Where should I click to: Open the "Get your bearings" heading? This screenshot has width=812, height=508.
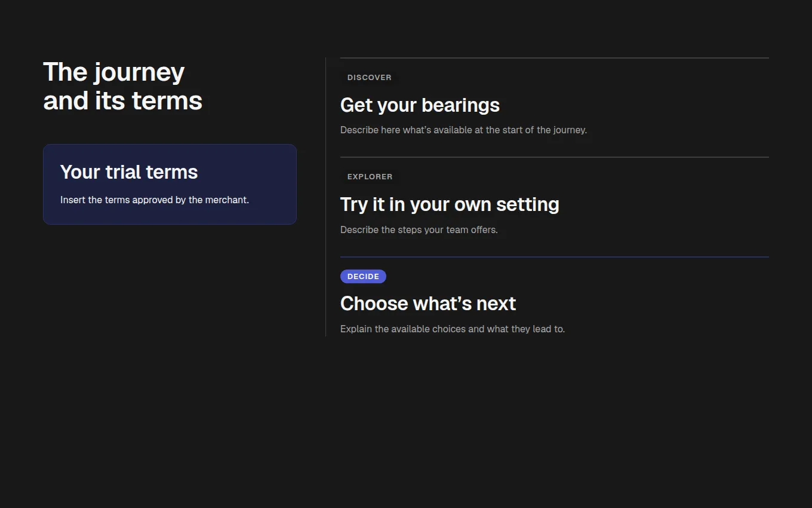pyautogui.click(x=420, y=105)
